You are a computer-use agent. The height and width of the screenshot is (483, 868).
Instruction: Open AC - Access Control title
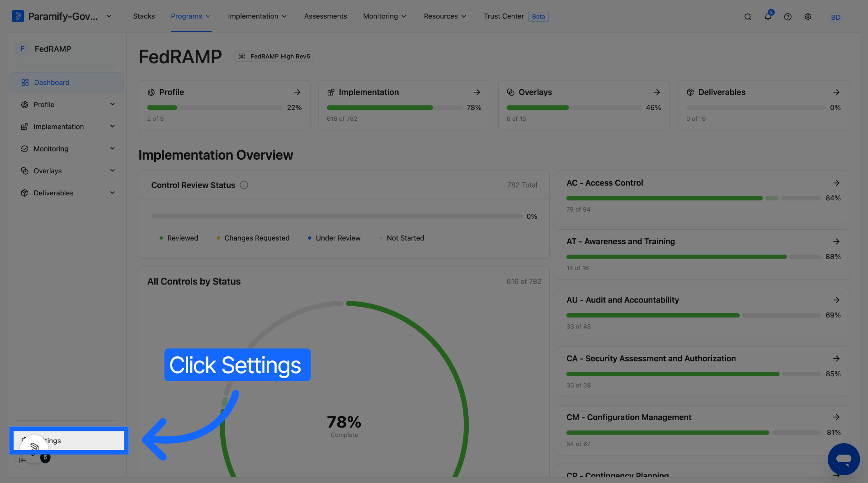tap(604, 183)
